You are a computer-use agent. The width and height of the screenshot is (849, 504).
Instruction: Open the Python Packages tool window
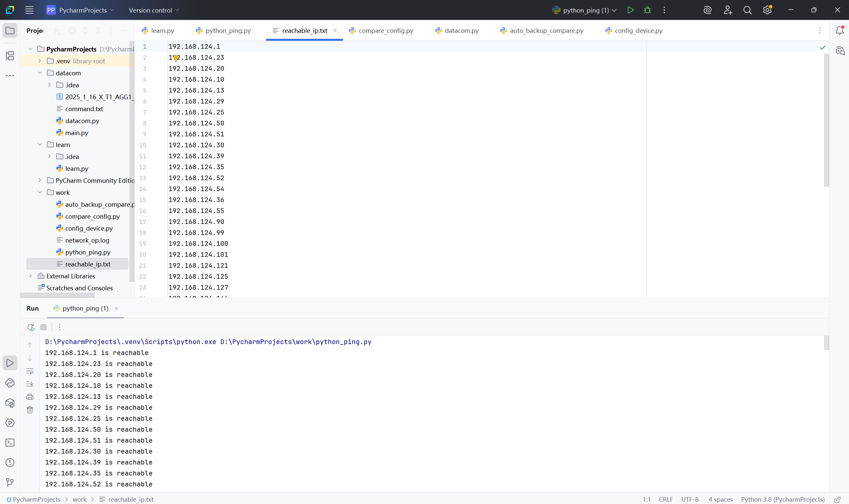(10, 403)
